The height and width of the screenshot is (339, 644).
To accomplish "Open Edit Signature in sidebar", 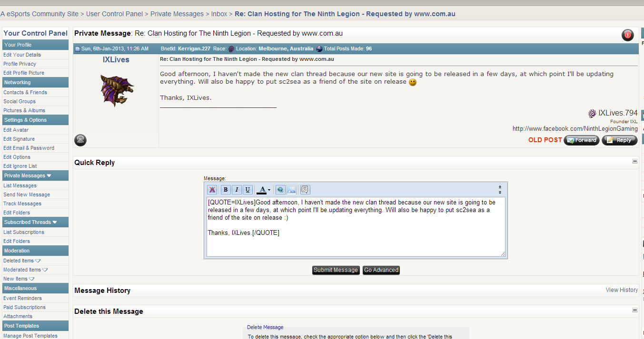I will coord(19,139).
